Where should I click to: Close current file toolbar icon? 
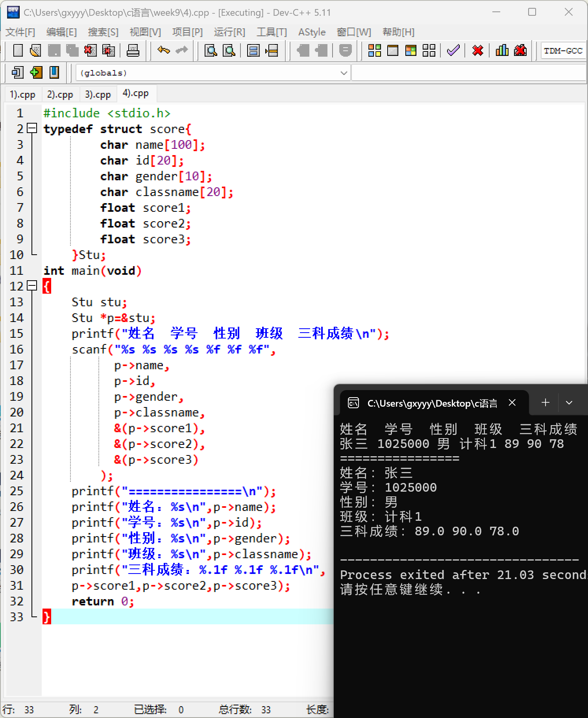tap(90, 50)
